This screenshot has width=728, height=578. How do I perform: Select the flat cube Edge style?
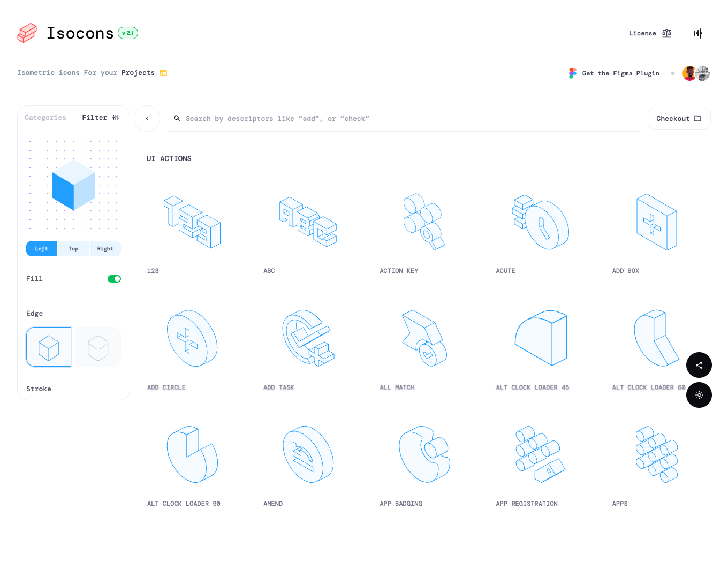pyautogui.click(x=97, y=346)
